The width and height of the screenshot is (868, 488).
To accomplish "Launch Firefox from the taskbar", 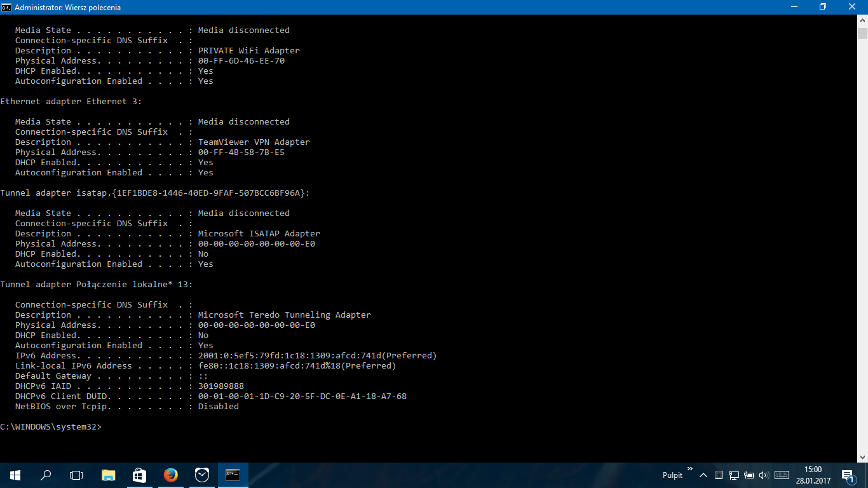I will tap(170, 475).
